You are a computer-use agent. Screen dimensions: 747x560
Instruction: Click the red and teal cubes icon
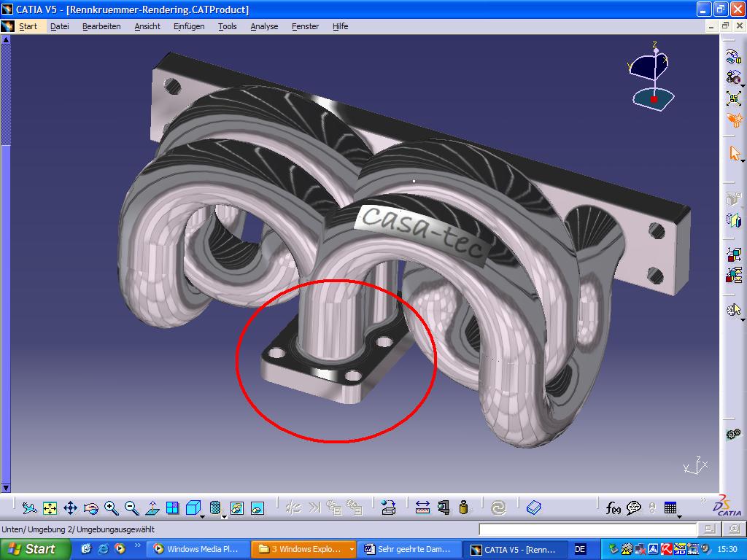coord(734,275)
